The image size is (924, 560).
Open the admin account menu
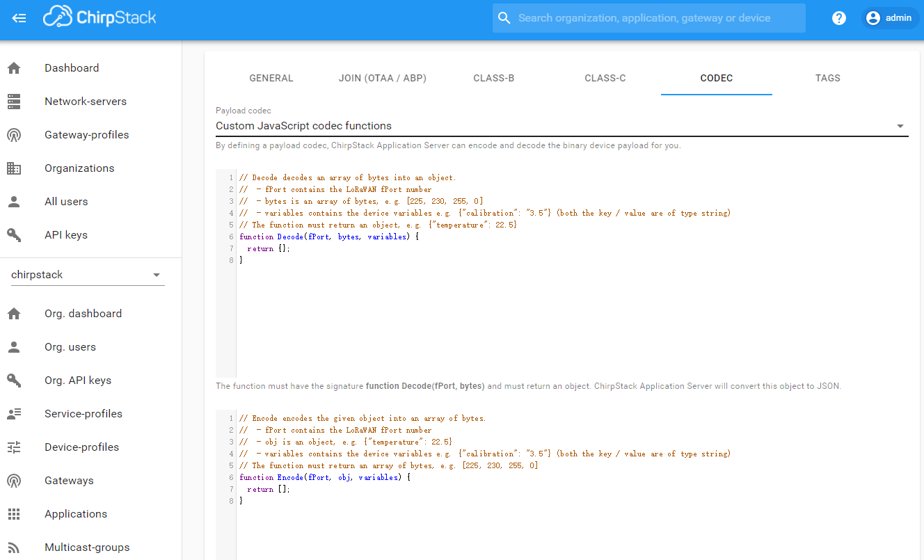click(x=891, y=18)
